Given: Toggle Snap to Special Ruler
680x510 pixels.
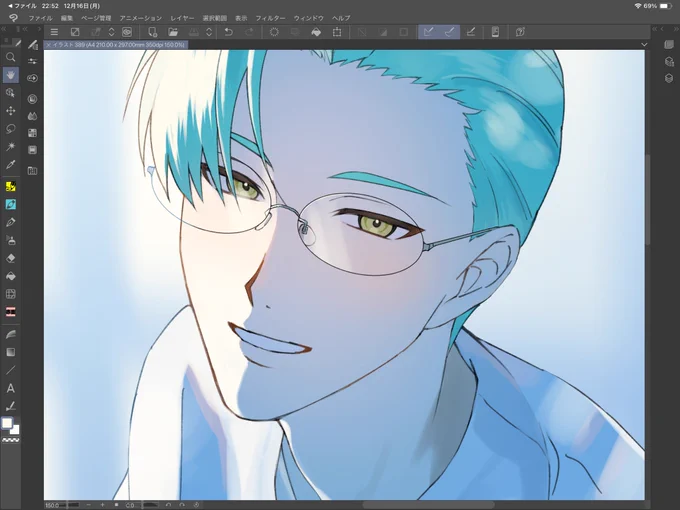Looking at the screenshot, I should click(x=450, y=32).
